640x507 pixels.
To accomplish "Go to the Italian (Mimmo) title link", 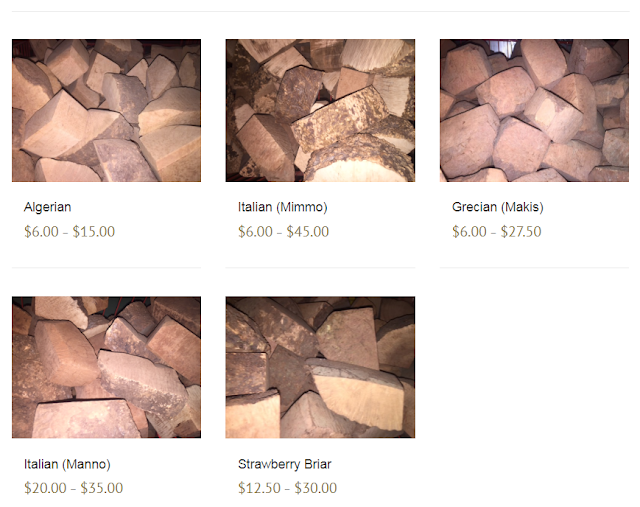I will click(x=282, y=207).
